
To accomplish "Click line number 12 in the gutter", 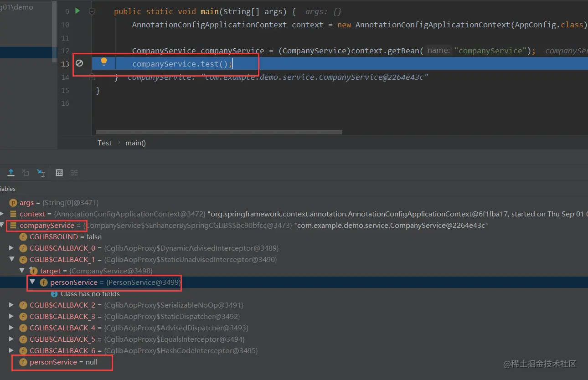I will (65, 51).
